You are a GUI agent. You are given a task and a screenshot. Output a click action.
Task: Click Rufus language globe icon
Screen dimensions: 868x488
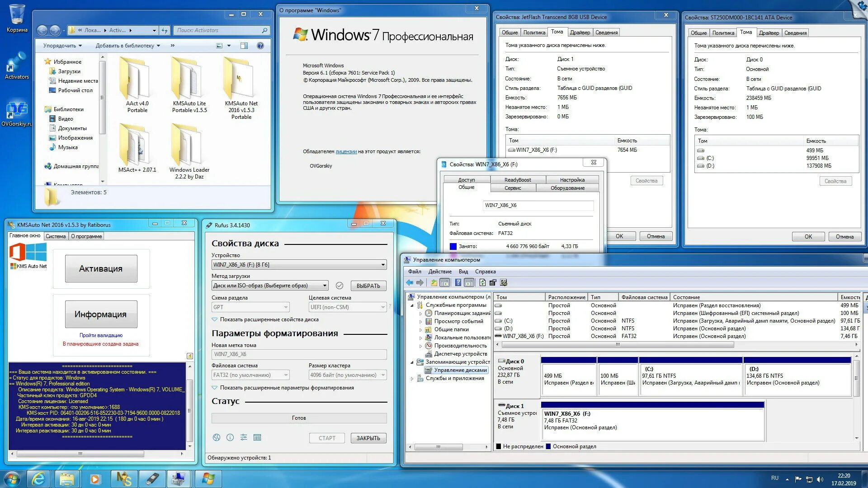217,437
